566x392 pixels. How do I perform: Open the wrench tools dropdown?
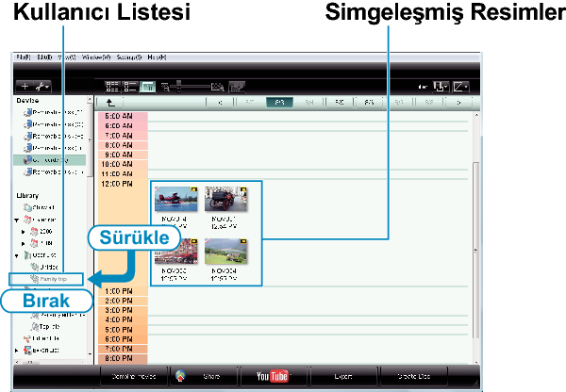tap(42, 87)
